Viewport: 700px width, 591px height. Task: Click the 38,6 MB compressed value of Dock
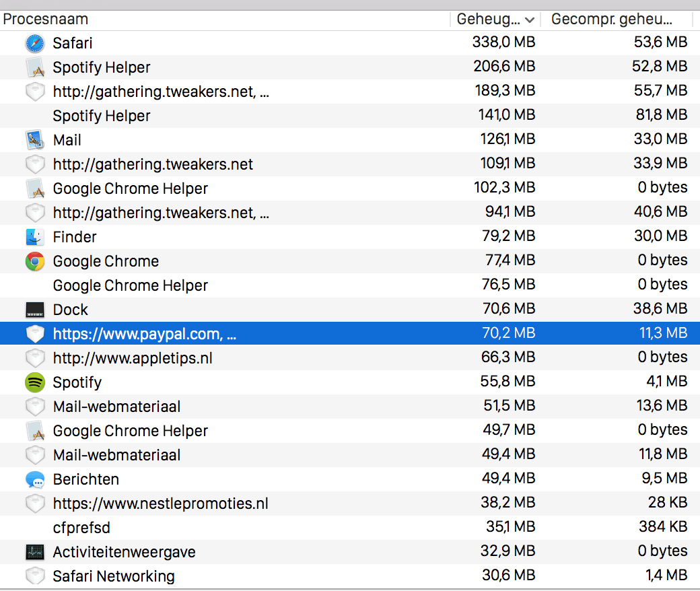click(660, 308)
